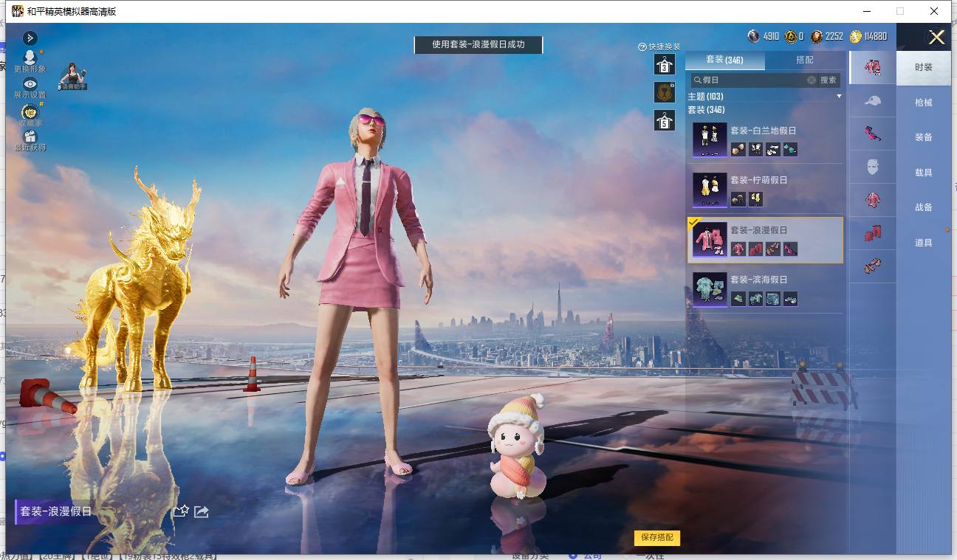Select the 套装-柠萌假日 outfit thumbnail
Image resolution: width=957 pixels, height=560 pixels.
(710, 190)
